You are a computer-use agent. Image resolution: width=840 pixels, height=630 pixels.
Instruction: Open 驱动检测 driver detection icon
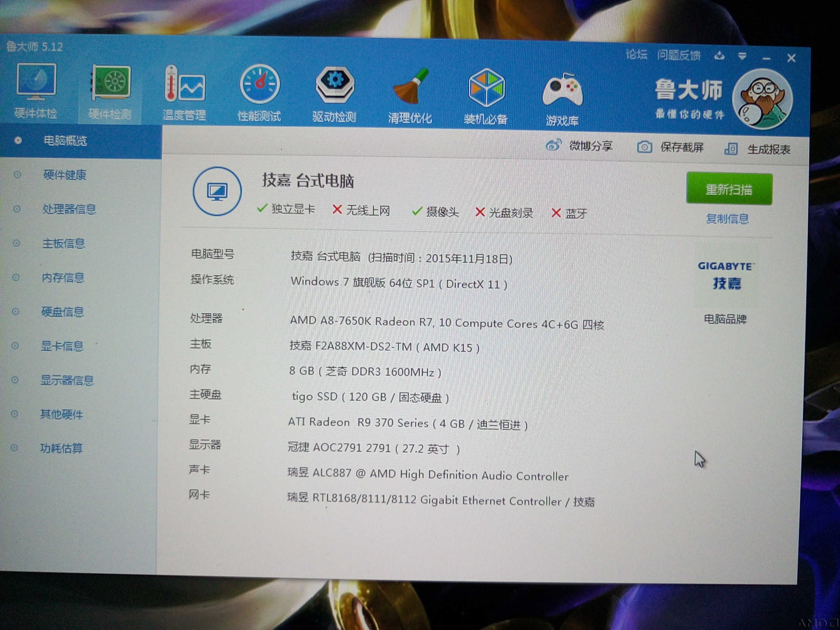pos(335,95)
